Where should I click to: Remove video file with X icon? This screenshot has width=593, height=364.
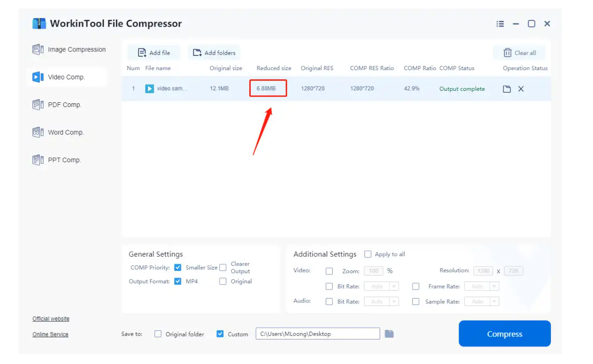point(521,89)
